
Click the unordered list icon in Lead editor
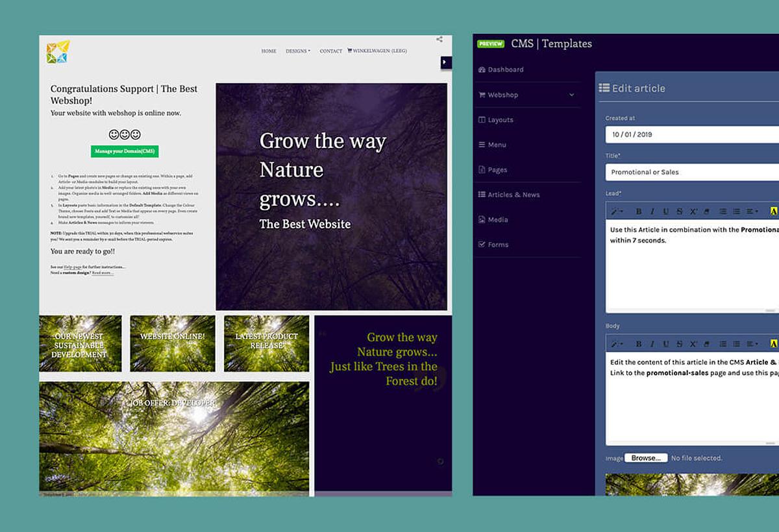(723, 212)
